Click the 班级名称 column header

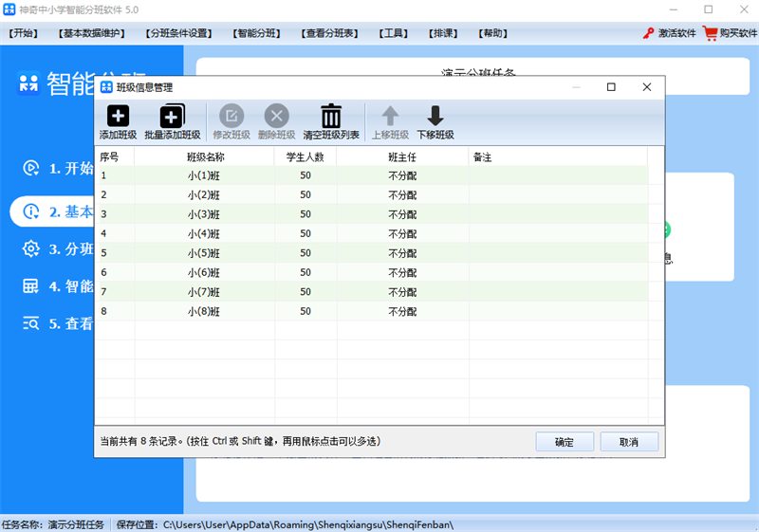click(205, 157)
